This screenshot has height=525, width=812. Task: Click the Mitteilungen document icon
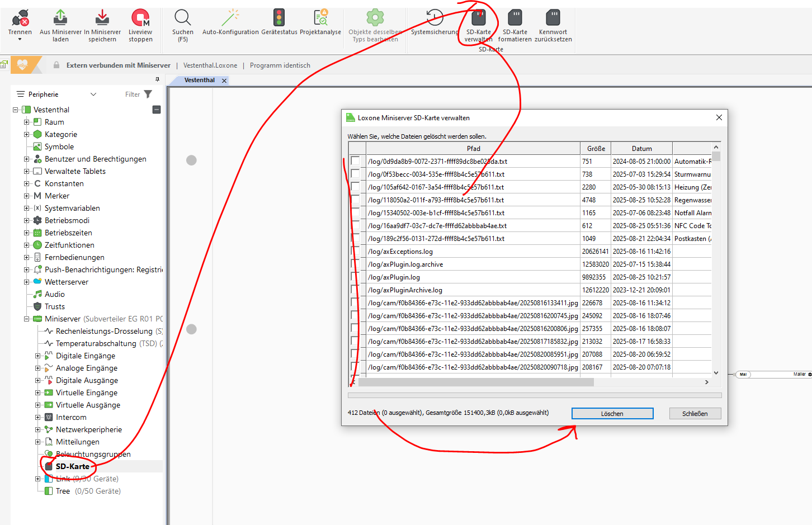click(x=49, y=442)
